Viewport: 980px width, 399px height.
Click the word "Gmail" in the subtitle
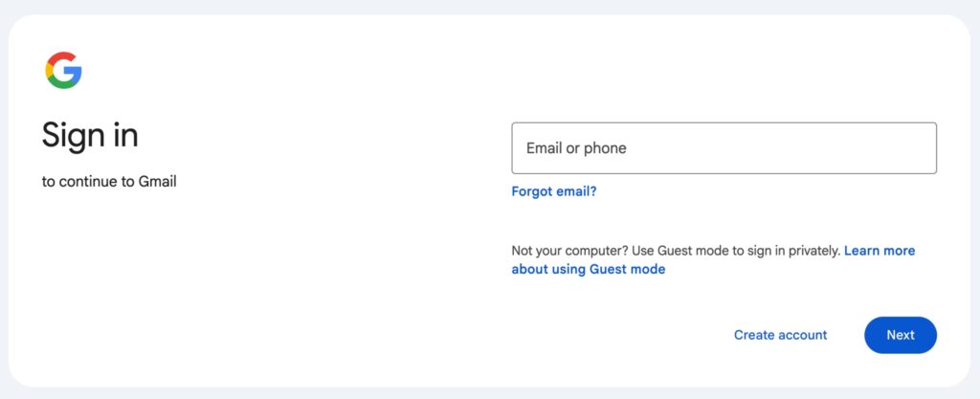click(x=157, y=182)
